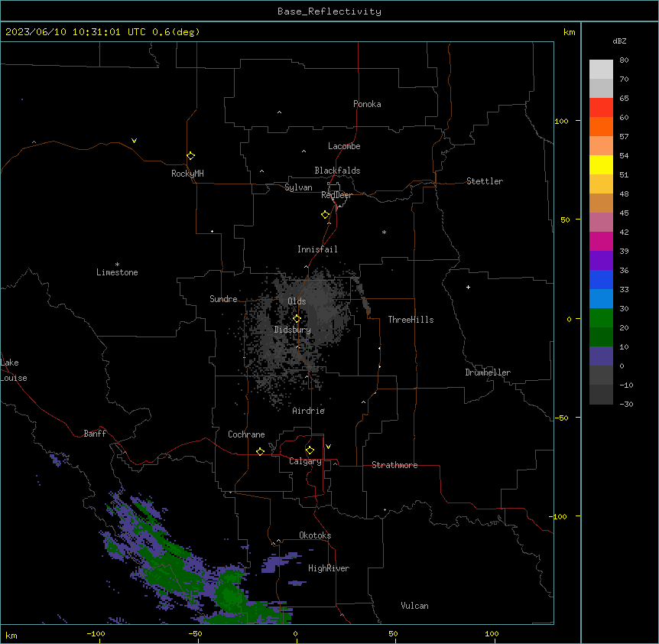Image resolution: width=659 pixels, height=644 pixels.
Task: Click the km label at bottom-left corner
Action: point(11,636)
